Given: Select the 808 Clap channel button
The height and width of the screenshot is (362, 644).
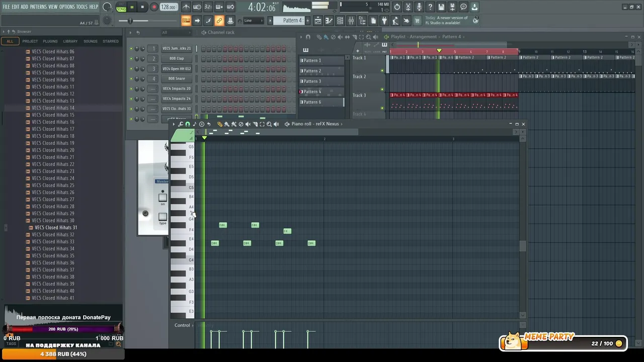Looking at the screenshot, I should [177, 58].
